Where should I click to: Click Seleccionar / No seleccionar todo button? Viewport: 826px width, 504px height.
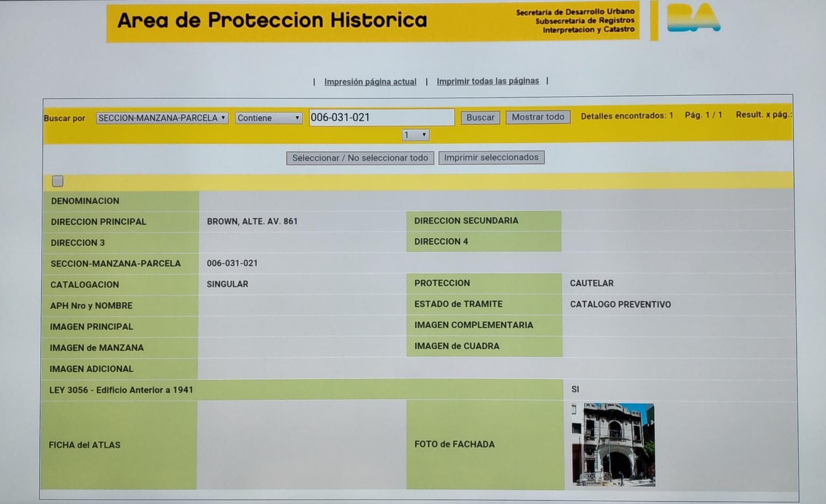360,158
